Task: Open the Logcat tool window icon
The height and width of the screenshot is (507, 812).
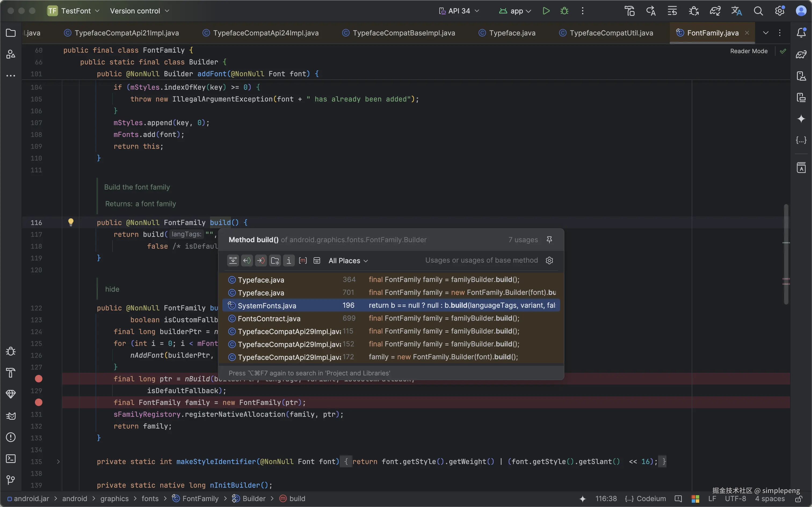Action: click(11, 416)
